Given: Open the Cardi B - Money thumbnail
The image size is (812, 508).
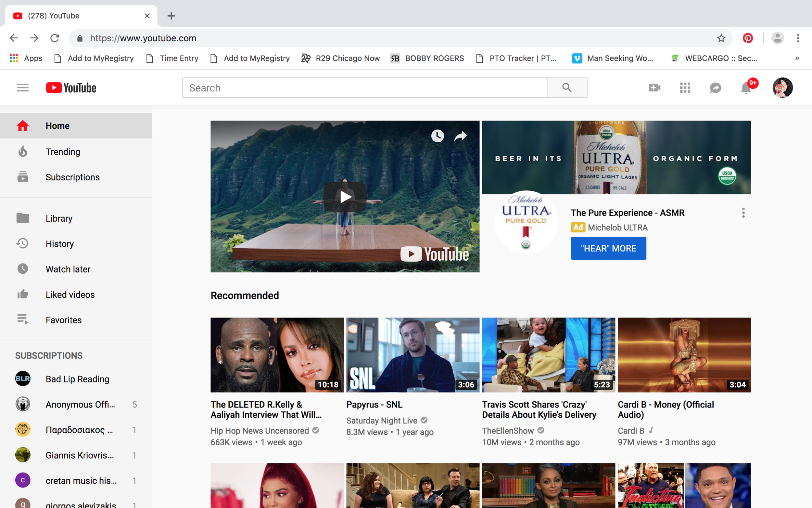Looking at the screenshot, I should point(684,355).
